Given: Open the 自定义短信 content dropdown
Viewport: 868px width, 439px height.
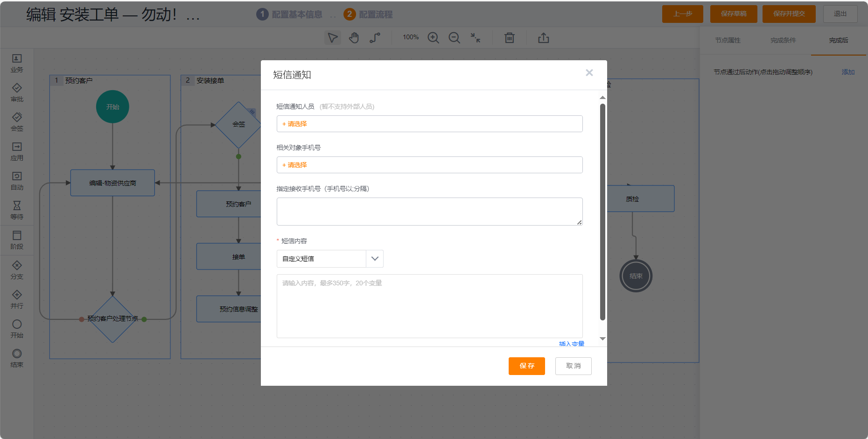Looking at the screenshot, I should (x=330, y=259).
